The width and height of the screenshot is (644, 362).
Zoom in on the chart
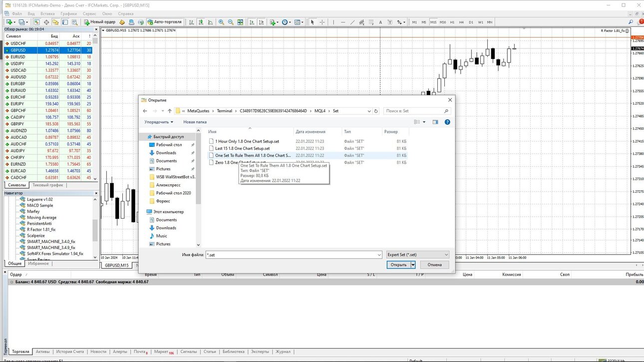[221, 22]
